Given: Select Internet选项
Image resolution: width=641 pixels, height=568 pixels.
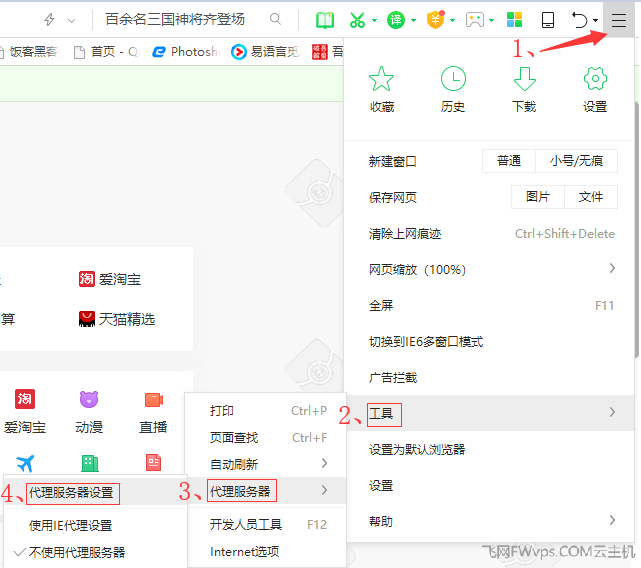Looking at the screenshot, I should pos(267,551).
